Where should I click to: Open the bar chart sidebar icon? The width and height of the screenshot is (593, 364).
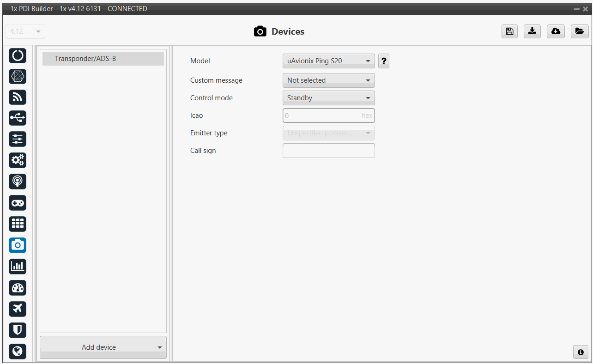click(18, 267)
